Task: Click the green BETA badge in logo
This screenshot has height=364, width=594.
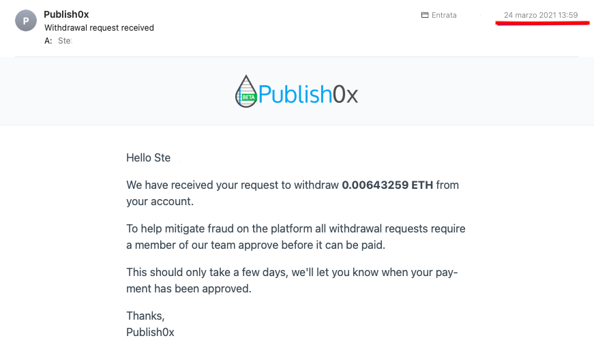Action: pos(249,97)
